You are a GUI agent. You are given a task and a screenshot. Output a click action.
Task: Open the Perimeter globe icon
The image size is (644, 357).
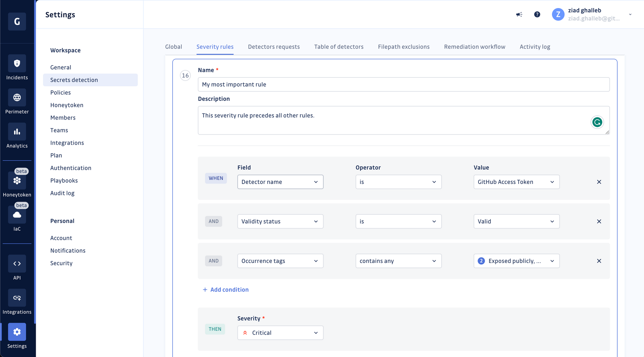coord(17,98)
